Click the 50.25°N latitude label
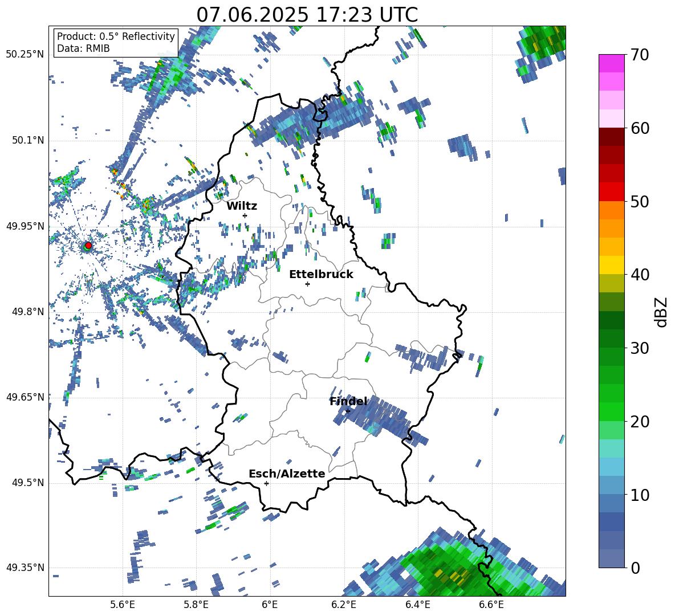The height and width of the screenshot is (616, 675). pos(25,55)
